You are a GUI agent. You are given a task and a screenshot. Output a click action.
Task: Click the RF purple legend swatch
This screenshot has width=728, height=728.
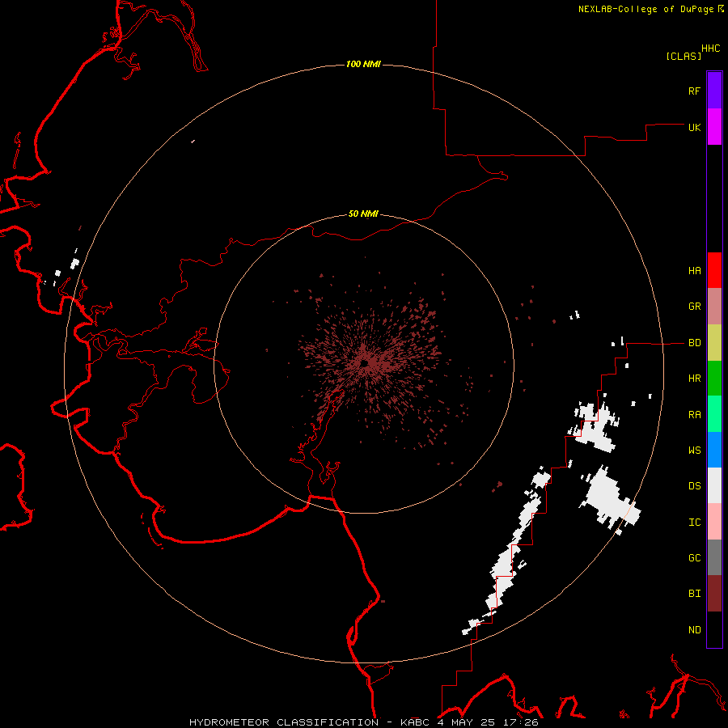(x=714, y=91)
